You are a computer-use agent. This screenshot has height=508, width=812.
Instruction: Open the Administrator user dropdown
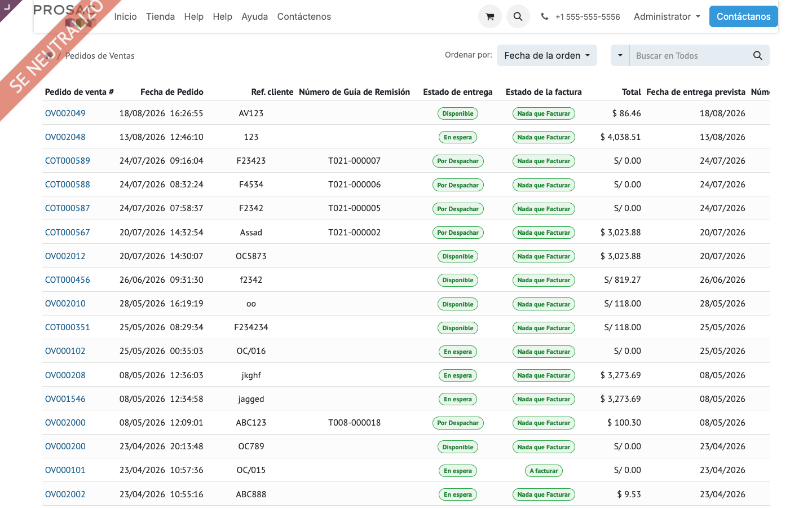click(x=667, y=16)
